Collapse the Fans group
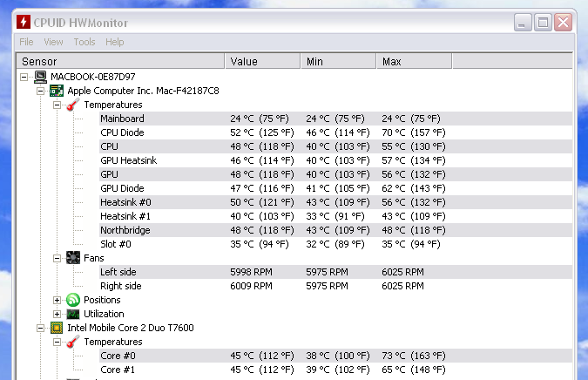 (57, 258)
